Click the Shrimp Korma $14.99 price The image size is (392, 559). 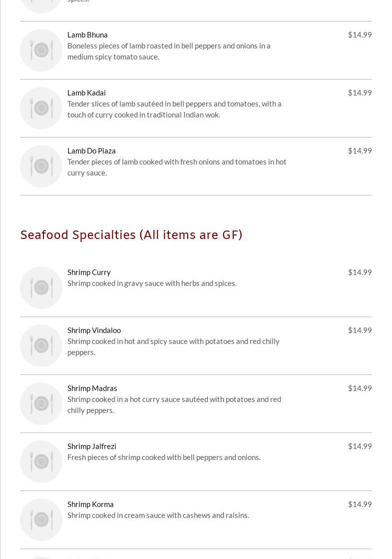click(x=360, y=504)
